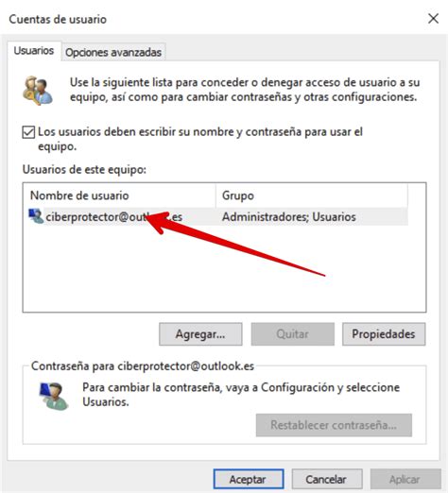Sort by the Grupo column header
448x493 pixels.
[x=312, y=195]
